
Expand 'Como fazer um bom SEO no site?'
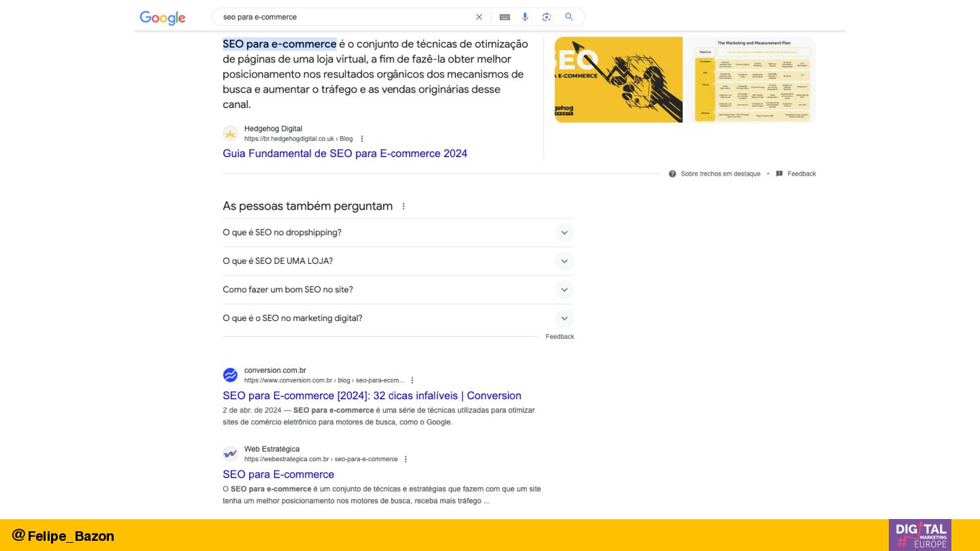pos(398,290)
